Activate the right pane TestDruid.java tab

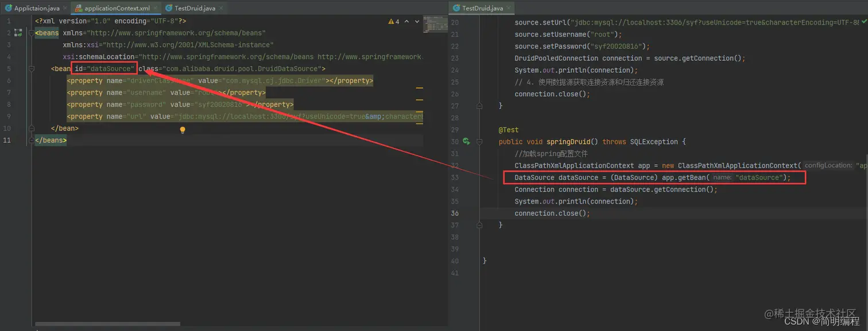tap(482, 8)
